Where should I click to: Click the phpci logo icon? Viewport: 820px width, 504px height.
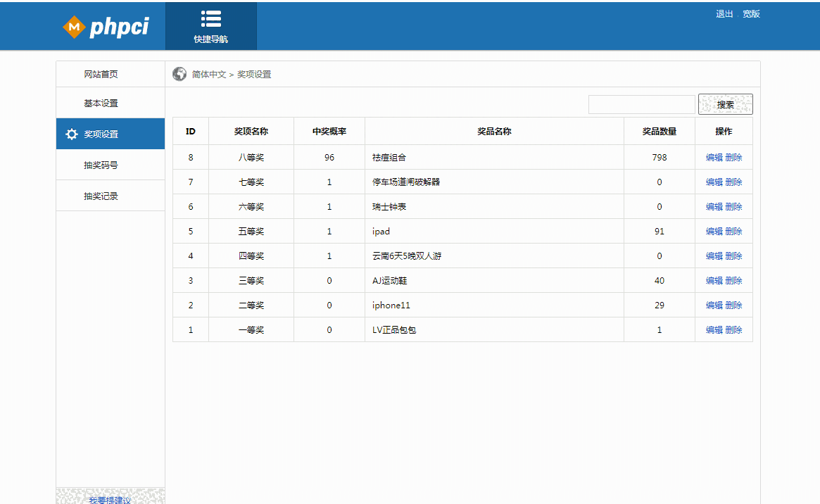[73, 27]
